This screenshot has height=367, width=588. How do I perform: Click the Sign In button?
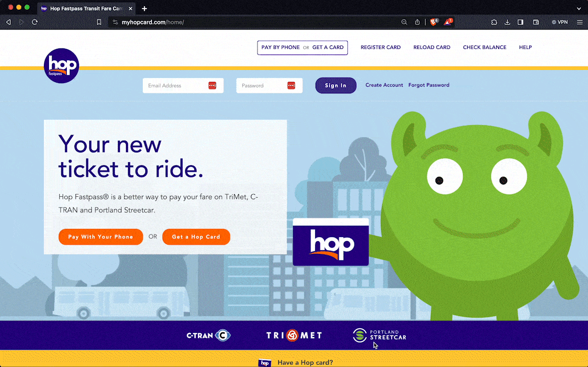(336, 85)
